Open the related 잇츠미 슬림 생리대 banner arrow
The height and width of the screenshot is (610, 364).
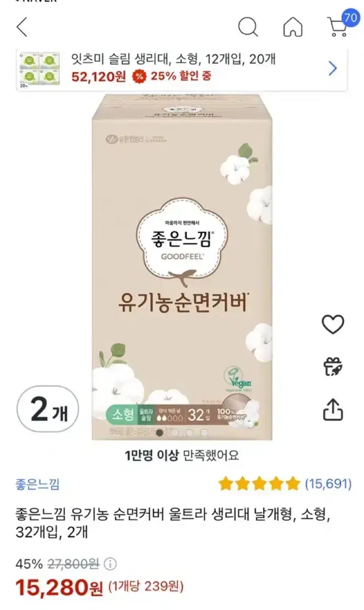pos(333,68)
